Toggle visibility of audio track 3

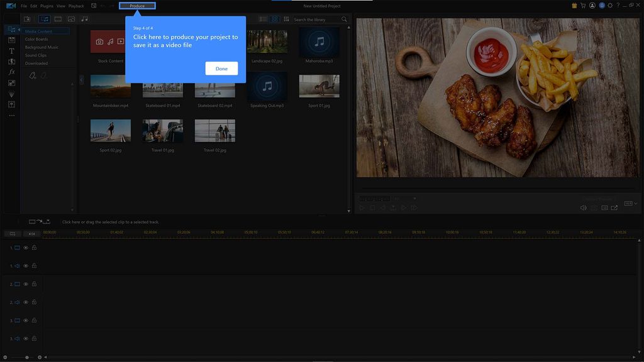tap(26, 337)
